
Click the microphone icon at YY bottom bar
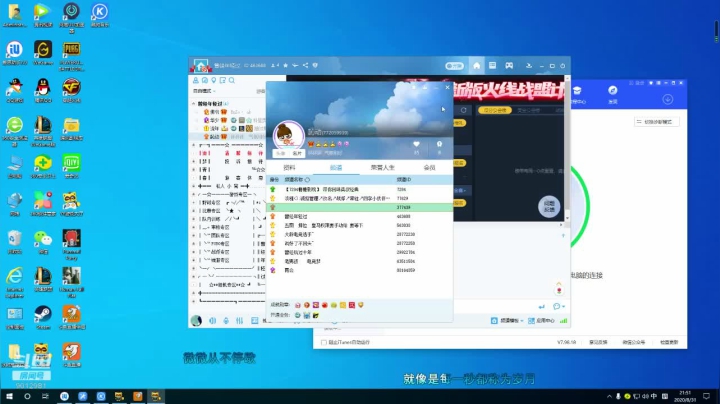[x=226, y=320]
